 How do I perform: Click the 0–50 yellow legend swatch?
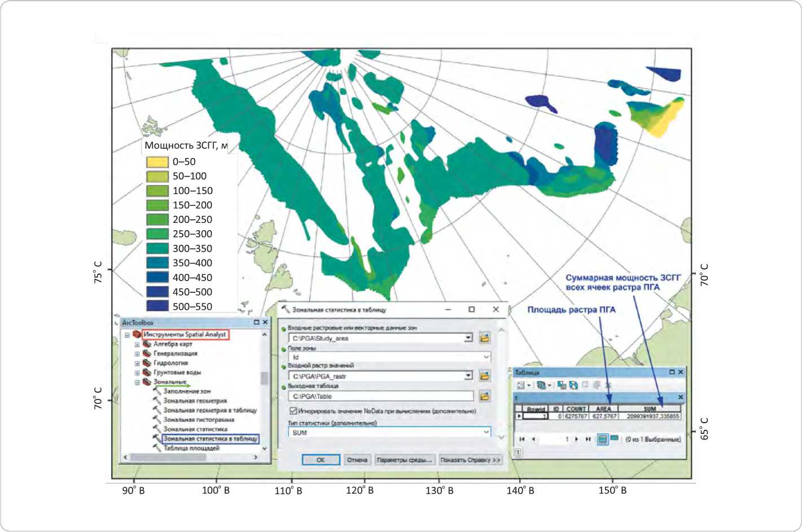[x=157, y=162]
